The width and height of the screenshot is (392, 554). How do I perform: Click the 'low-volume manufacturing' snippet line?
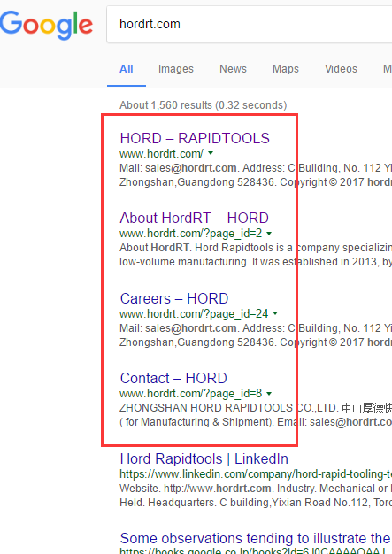(x=256, y=262)
